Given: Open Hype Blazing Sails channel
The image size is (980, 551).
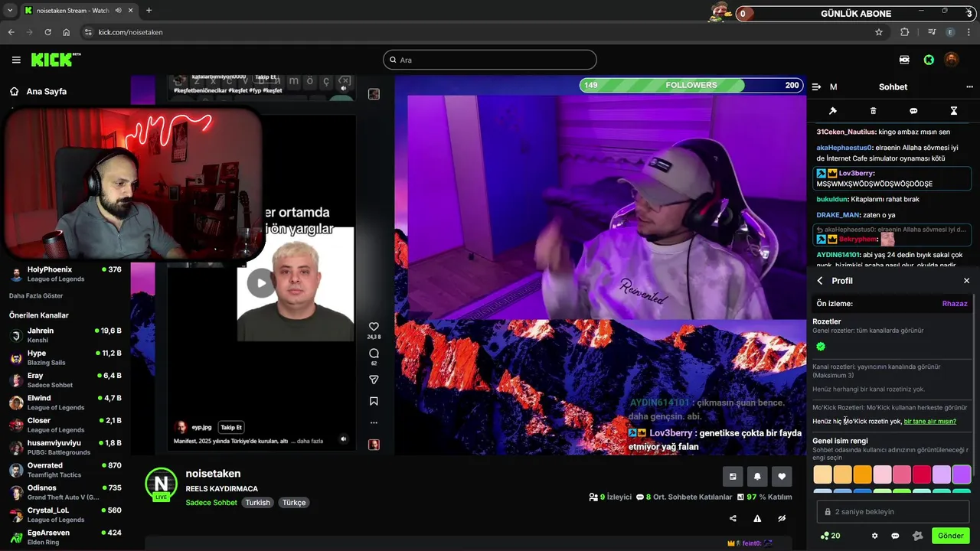Looking at the screenshot, I should [65, 357].
